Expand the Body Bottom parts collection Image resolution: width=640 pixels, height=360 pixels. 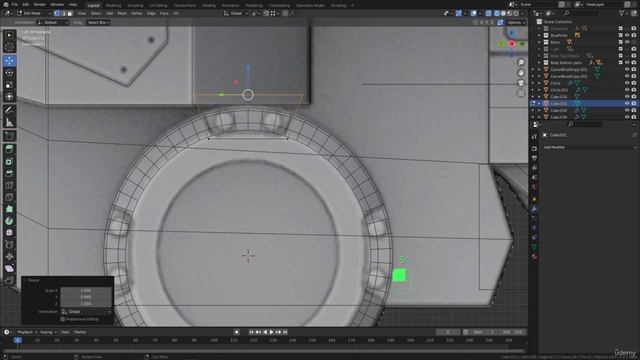539,63
